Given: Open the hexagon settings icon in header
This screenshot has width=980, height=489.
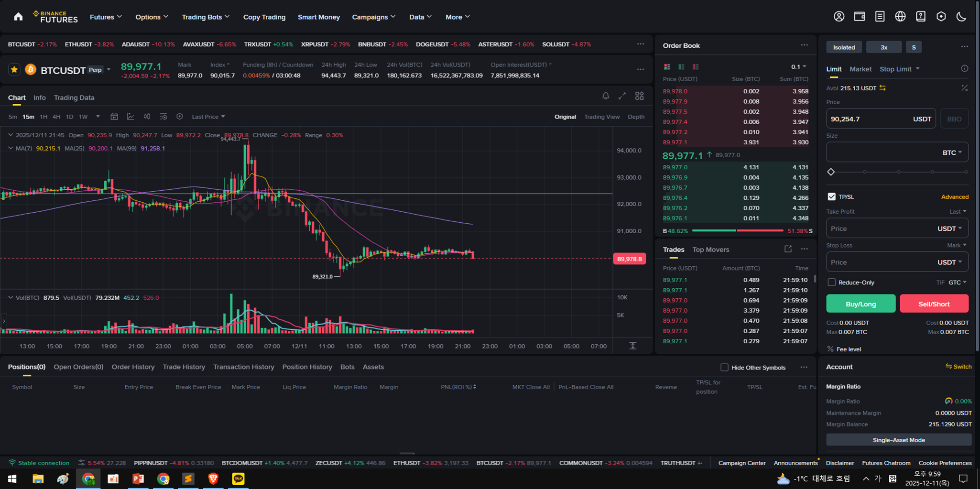Looking at the screenshot, I should pos(941,17).
